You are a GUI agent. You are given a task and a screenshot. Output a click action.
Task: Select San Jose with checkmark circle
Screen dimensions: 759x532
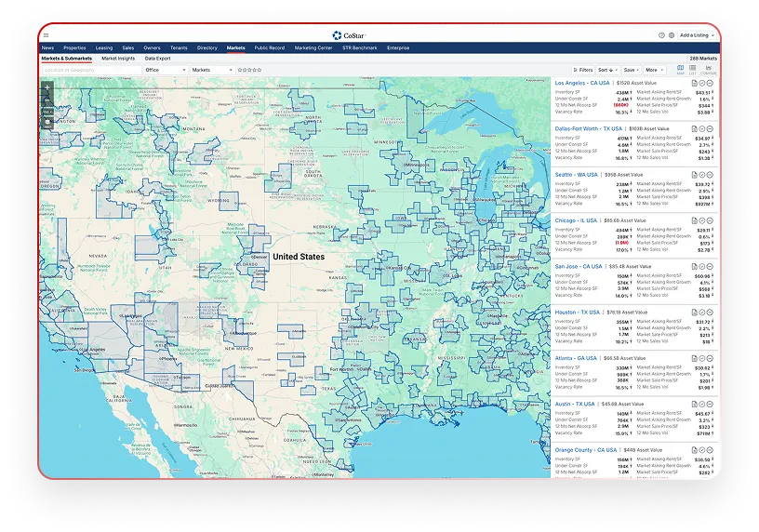702,267
